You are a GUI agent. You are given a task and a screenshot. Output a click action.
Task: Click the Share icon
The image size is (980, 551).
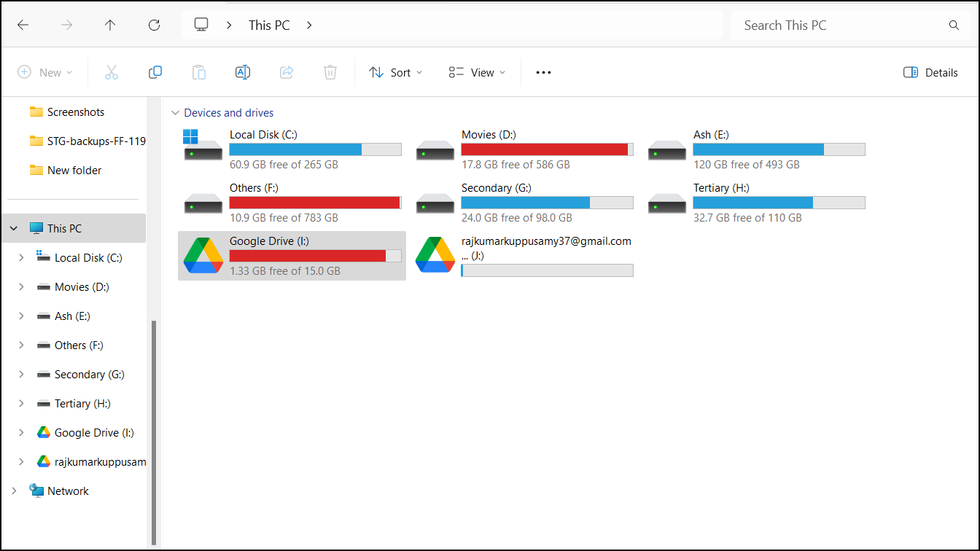(286, 72)
